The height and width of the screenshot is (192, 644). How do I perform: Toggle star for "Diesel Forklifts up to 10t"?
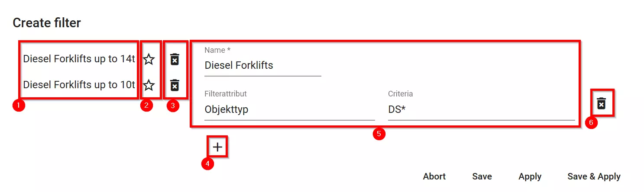pos(149,85)
